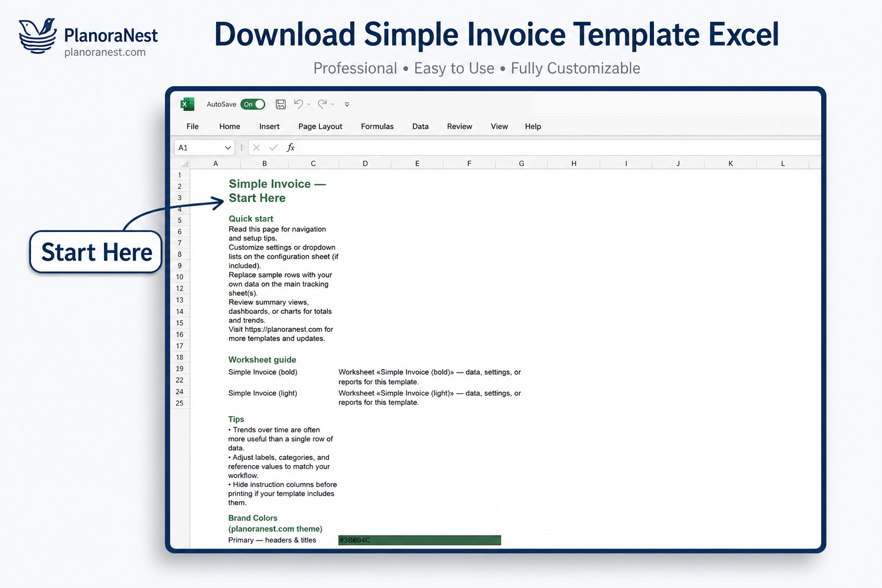
Task: Expand the Name Box dropdown arrow
Action: 228,148
